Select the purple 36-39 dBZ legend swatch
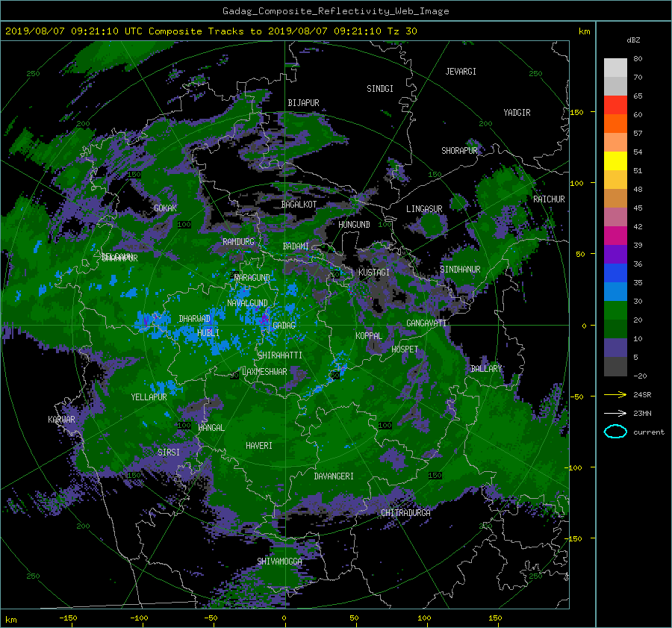Screen dimensions: 672x628 coord(615,255)
